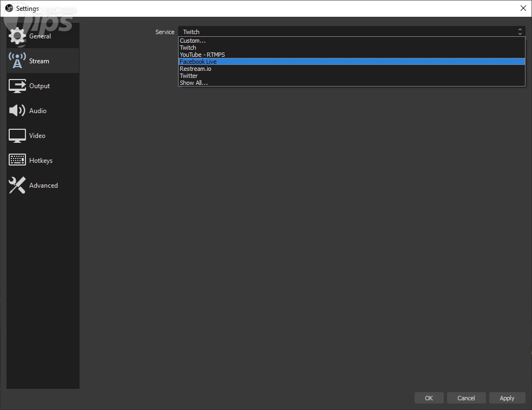Click the Cancel button
532x410 pixels.
click(466, 398)
